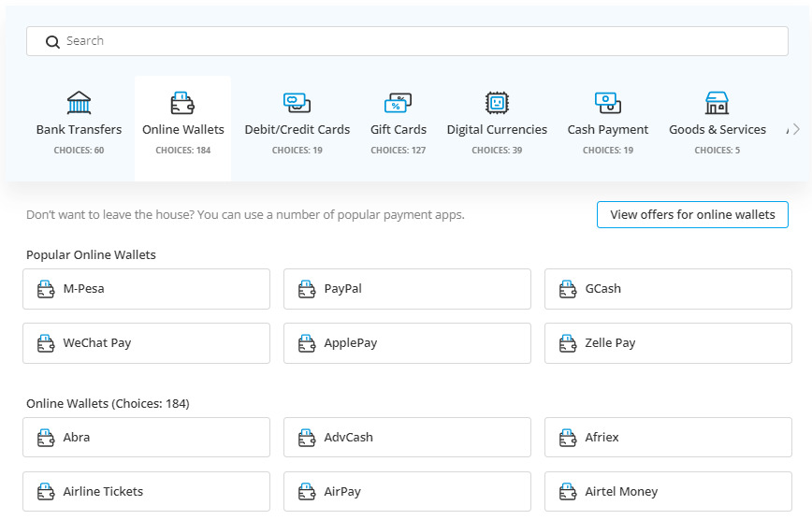Click the wallet icon beside Zelle Pay
This screenshot has width=812, height=520.
pyautogui.click(x=568, y=343)
